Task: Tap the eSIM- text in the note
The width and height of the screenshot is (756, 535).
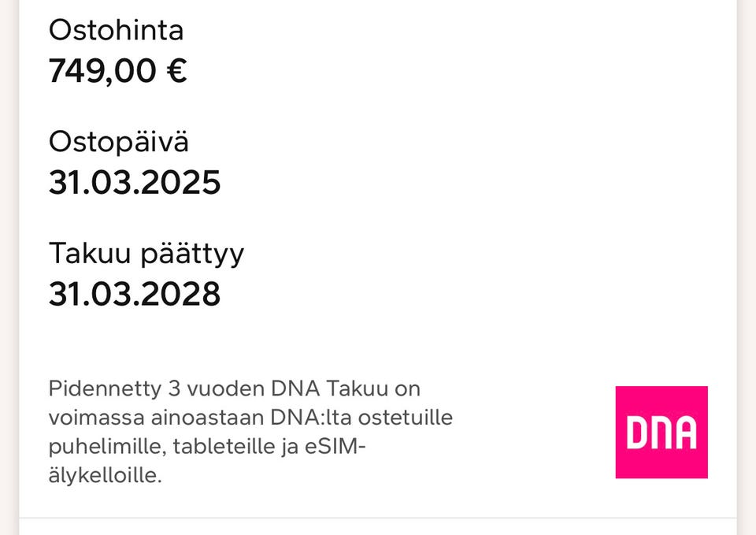Action: pyautogui.click(x=343, y=447)
